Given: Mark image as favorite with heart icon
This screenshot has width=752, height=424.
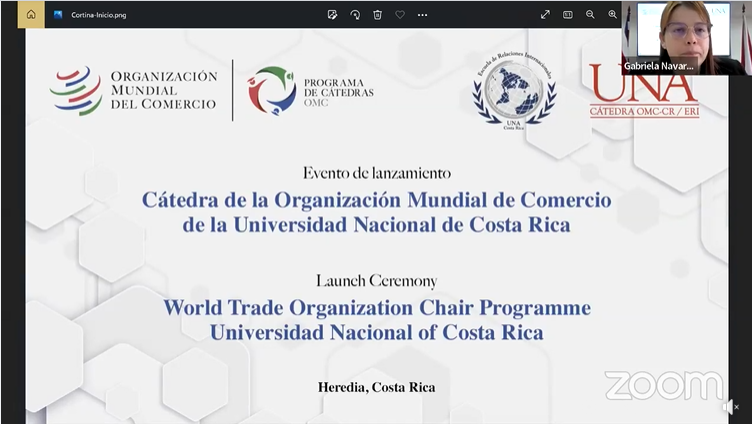Looking at the screenshot, I should click(x=400, y=15).
